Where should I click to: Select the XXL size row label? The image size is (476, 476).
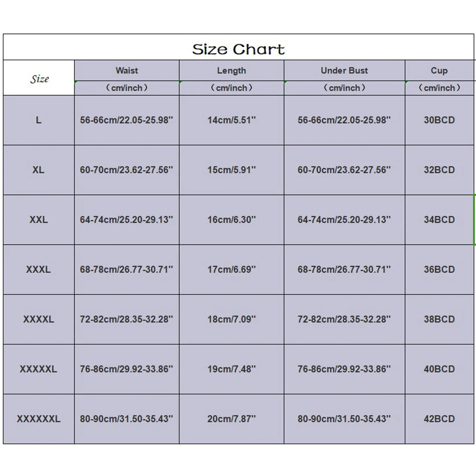coord(39,220)
